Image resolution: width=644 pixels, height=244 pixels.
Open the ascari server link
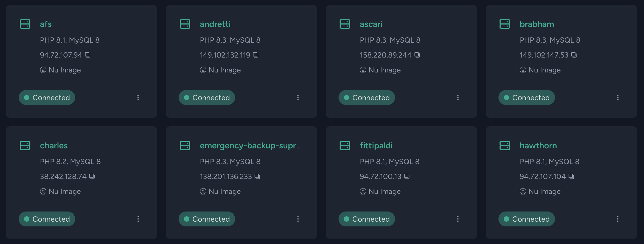[371, 24]
